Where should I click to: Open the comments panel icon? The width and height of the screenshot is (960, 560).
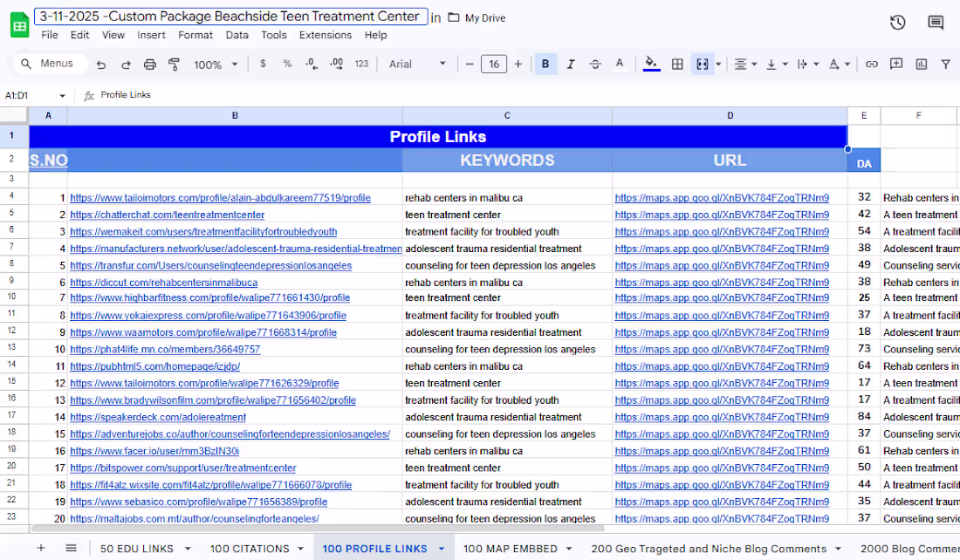click(936, 23)
